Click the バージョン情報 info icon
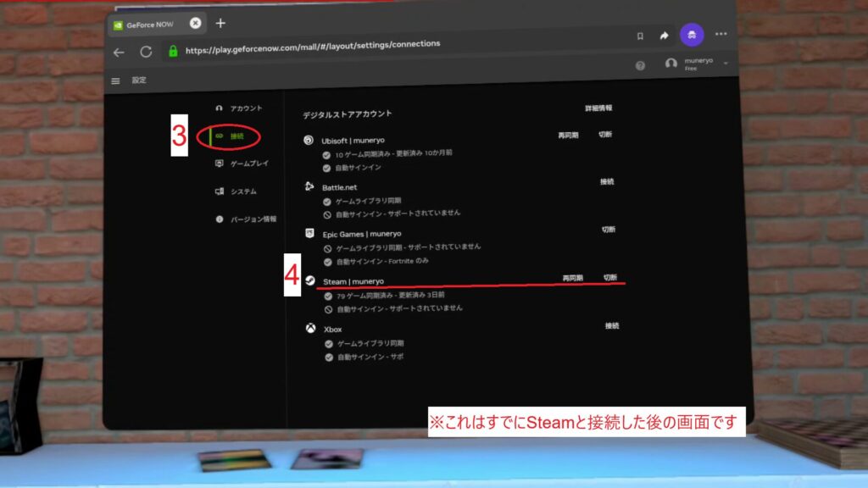 [x=220, y=219]
